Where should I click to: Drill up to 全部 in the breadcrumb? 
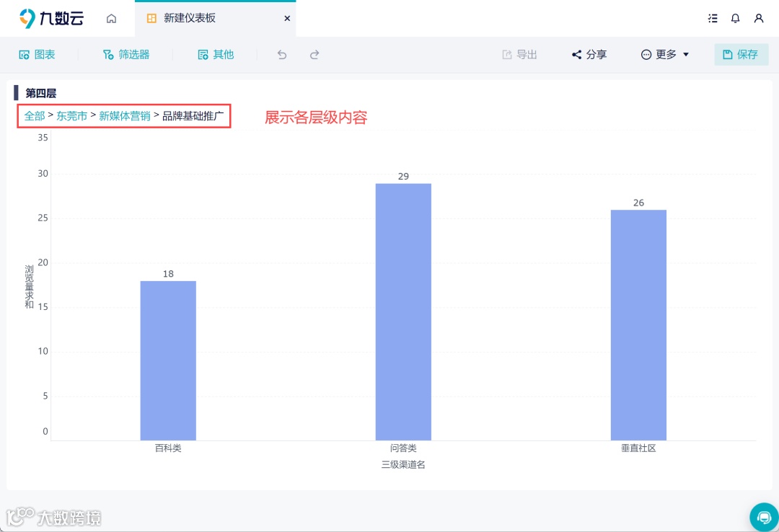point(33,115)
